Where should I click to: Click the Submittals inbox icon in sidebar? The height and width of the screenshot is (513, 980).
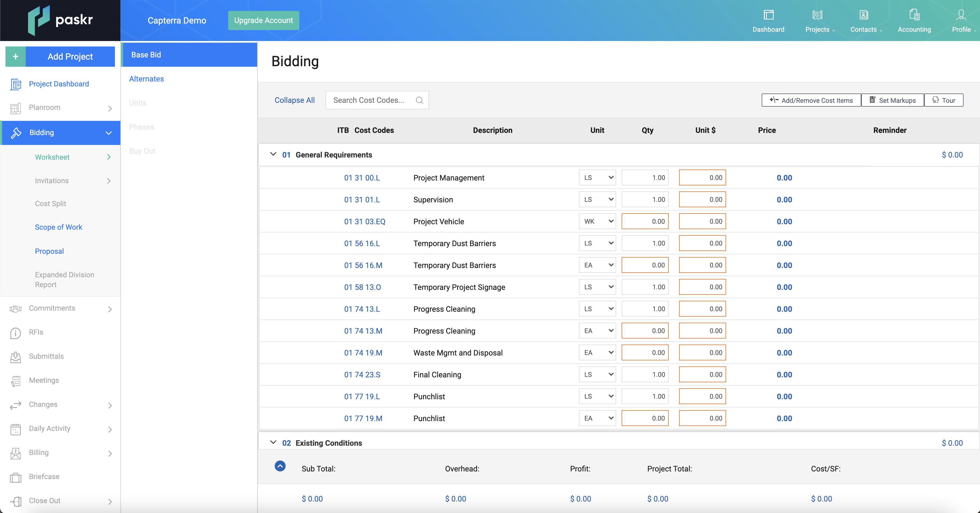coord(16,357)
